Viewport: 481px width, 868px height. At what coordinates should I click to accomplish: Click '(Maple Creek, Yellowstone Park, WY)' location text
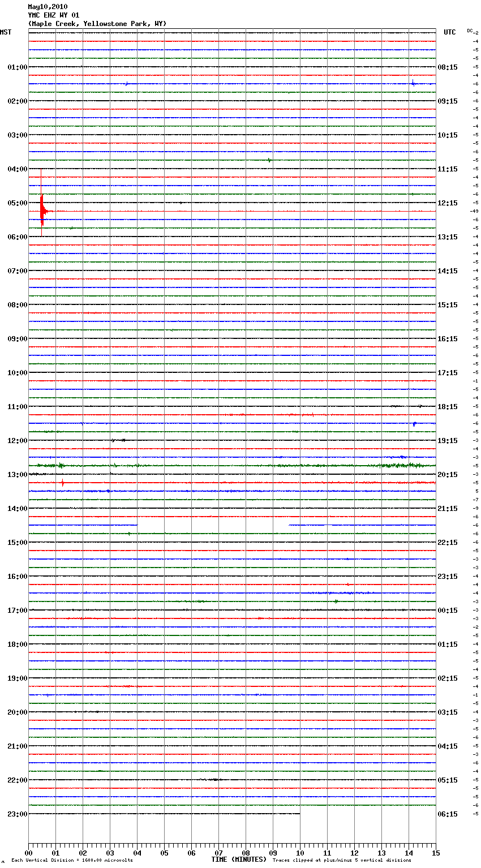pos(97,24)
